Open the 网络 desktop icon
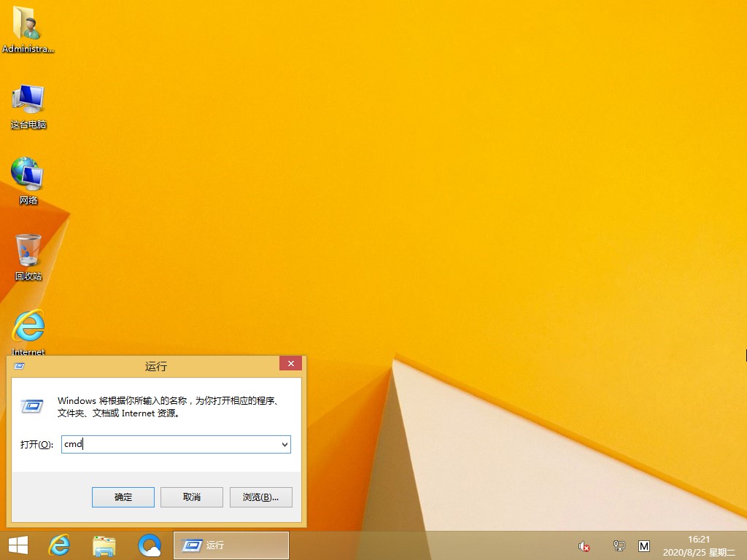Viewport: 747px width, 560px height. [27, 174]
